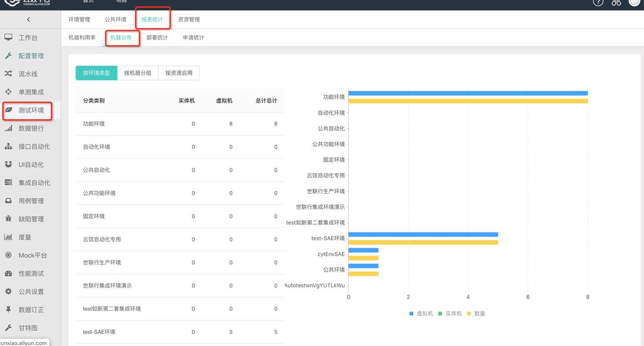Select the 按资源启用 grouping button
Image resolution: width=644 pixels, height=346 pixels.
click(179, 73)
